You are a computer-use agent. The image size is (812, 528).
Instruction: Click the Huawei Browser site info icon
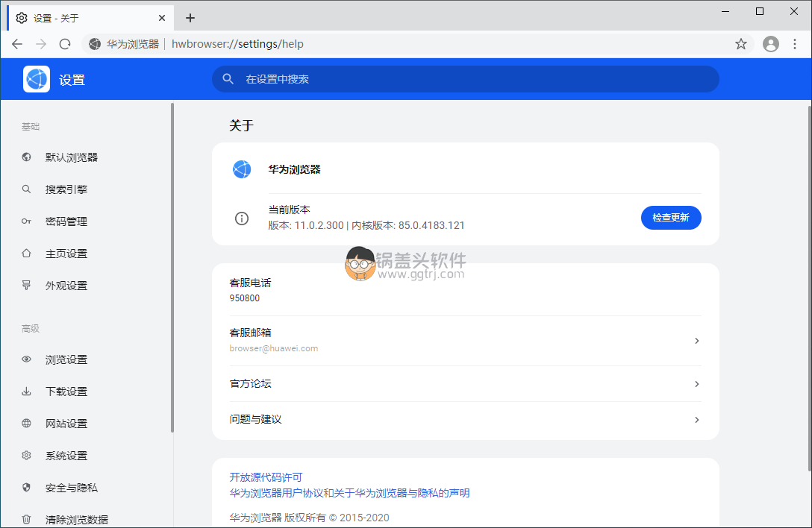coord(94,44)
